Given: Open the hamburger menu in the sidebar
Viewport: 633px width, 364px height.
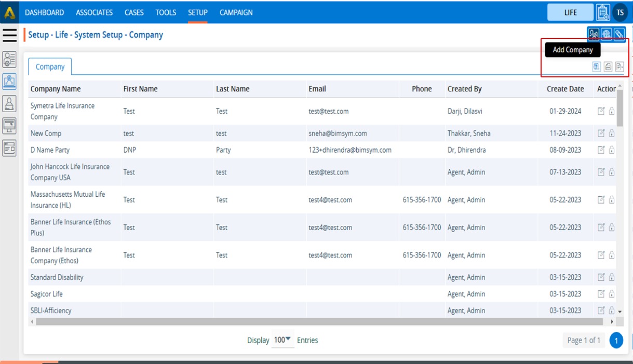Looking at the screenshot, I should point(10,35).
